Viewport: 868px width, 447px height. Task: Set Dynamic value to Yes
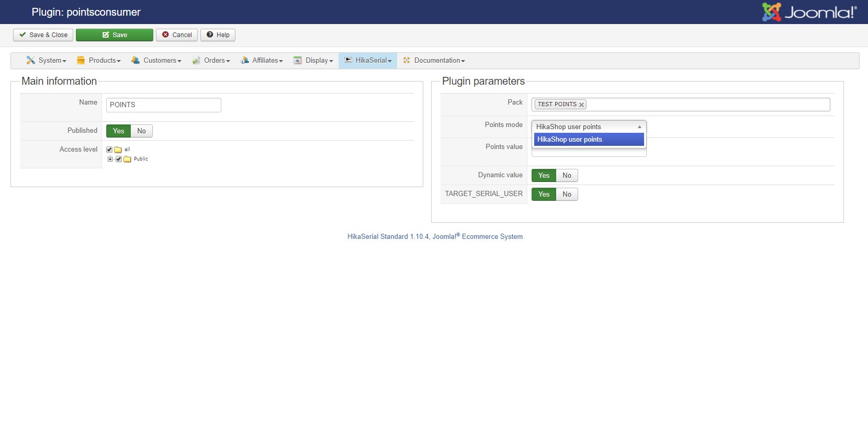pyautogui.click(x=544, y=176)
